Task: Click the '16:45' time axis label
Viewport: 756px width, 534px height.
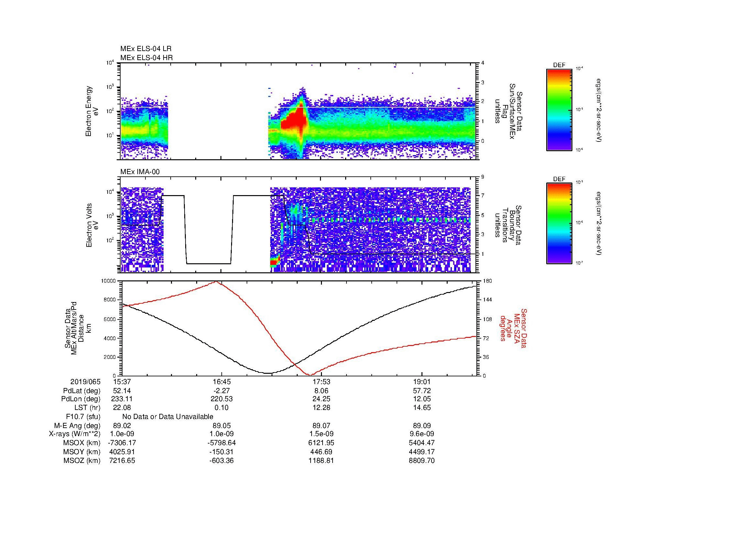Action: tap(222, 382)
